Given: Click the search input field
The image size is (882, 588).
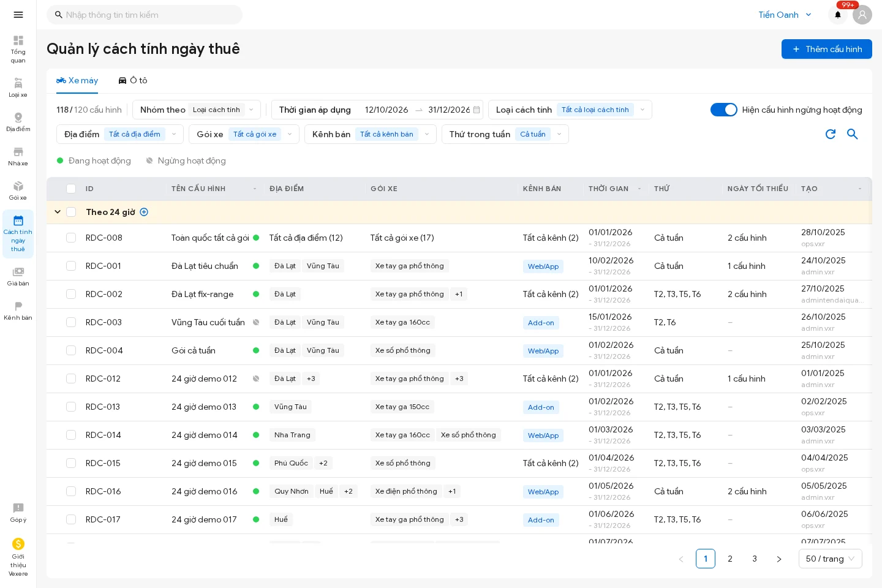Looking at the screenshot, I should tap(145, 15).
